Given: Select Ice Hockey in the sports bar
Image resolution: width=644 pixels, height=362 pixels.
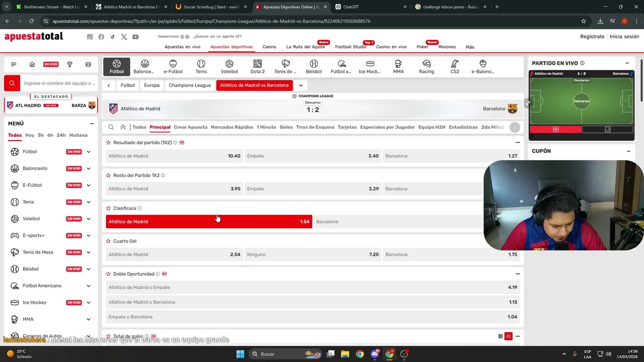Looking at the screenshot, I should coord(370,67).
